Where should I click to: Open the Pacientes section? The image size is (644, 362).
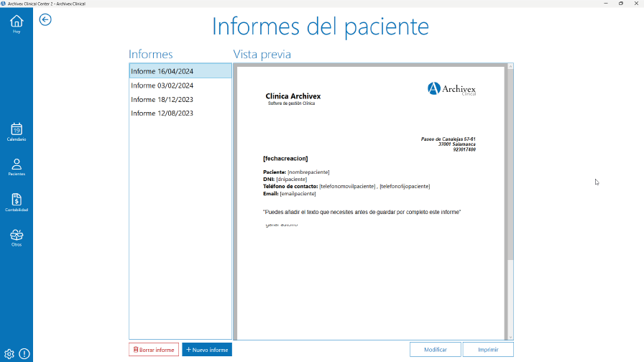tap(17, 167)
